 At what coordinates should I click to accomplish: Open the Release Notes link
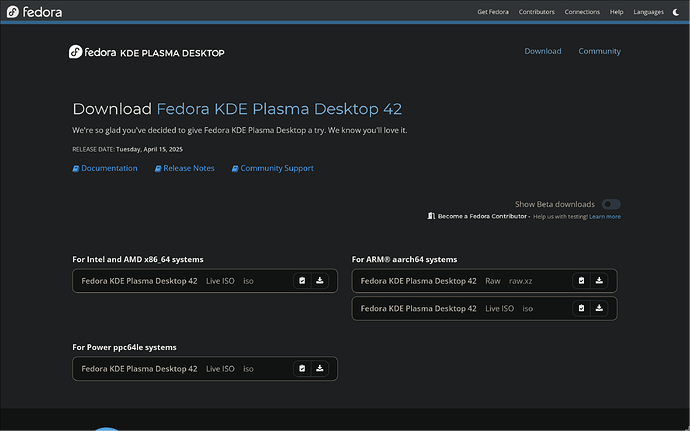coord(184,168)
